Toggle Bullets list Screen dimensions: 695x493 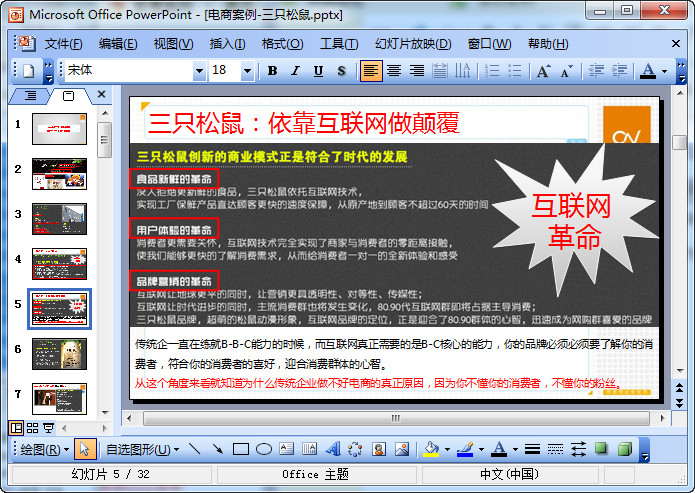coord(514,71)
